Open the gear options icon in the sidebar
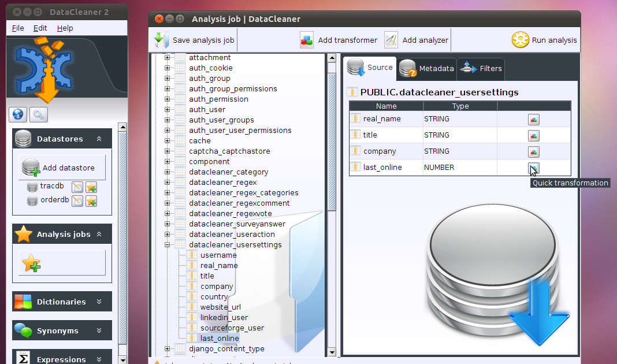 pos(38,114)
